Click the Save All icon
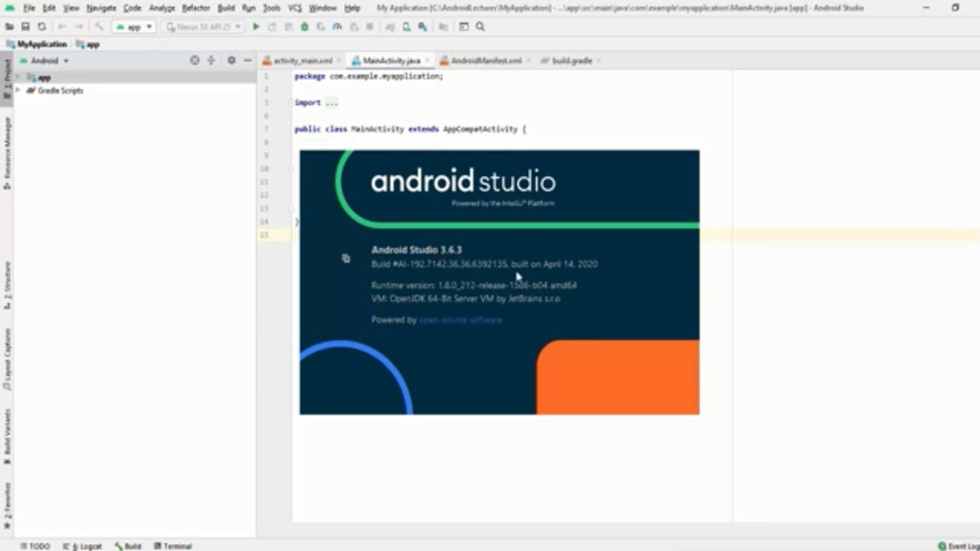 coord(25,27)
